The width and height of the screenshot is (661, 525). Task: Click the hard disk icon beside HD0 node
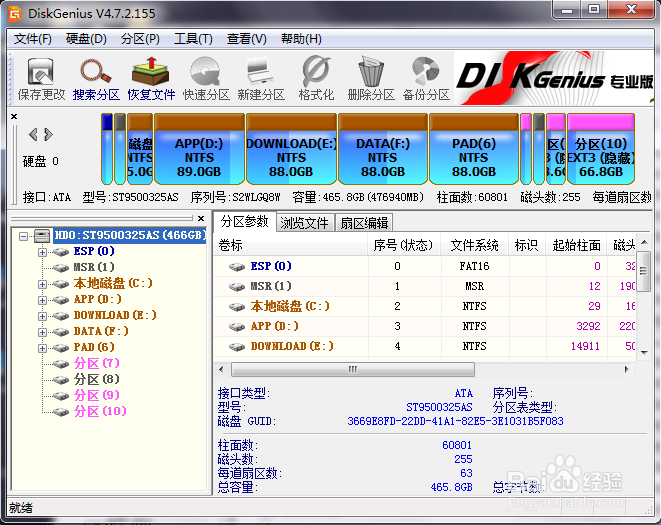42,236
